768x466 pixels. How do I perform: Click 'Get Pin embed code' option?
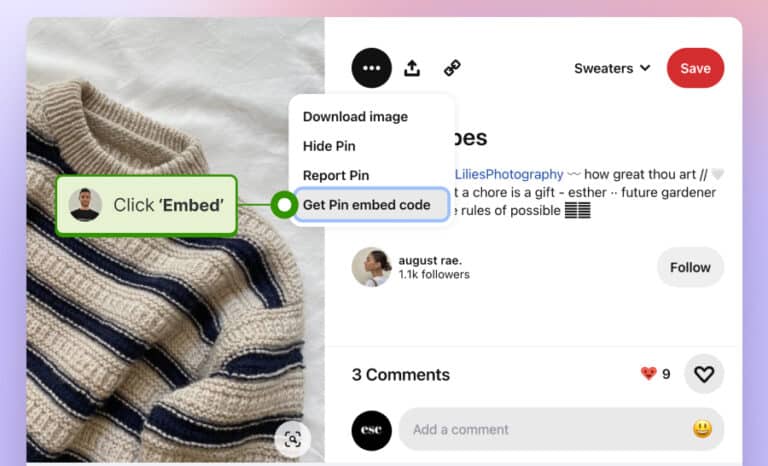tap(371, 205)
